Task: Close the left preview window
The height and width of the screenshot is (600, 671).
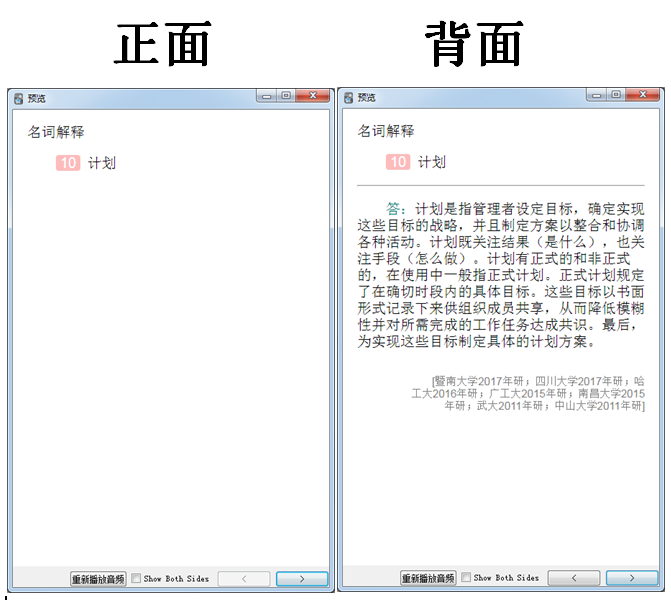Action: coord(313,96)
